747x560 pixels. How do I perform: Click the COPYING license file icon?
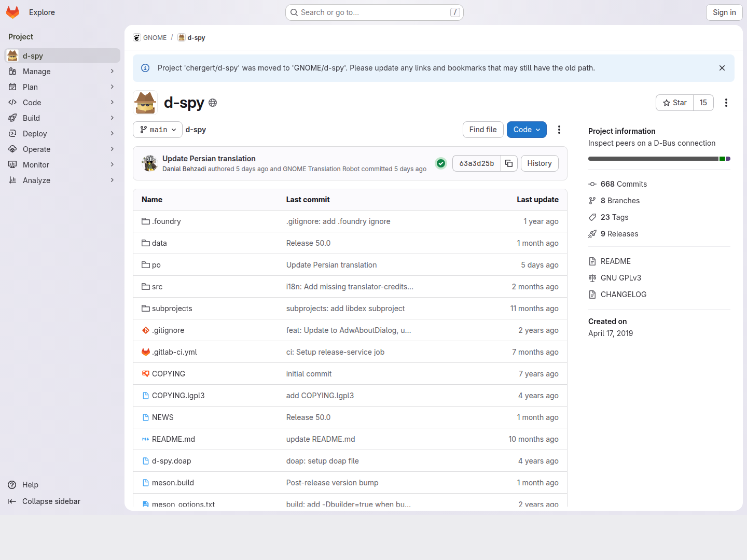point(146,374)
